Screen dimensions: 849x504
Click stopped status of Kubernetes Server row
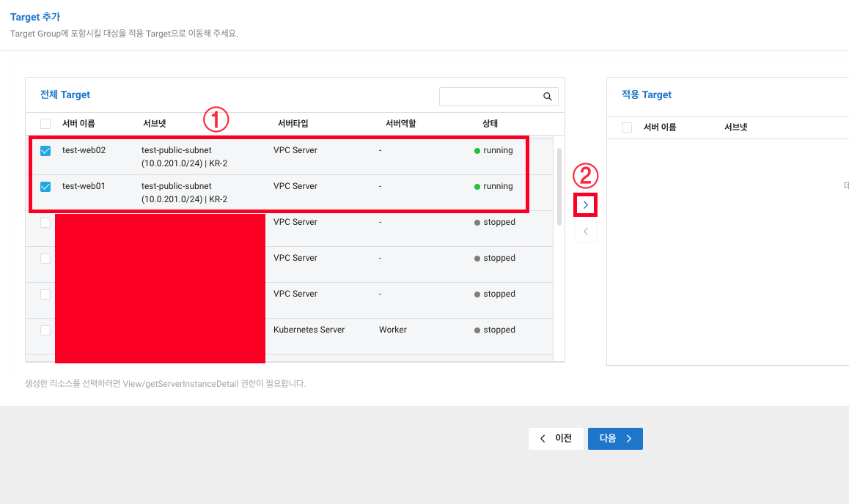[494, 330]
